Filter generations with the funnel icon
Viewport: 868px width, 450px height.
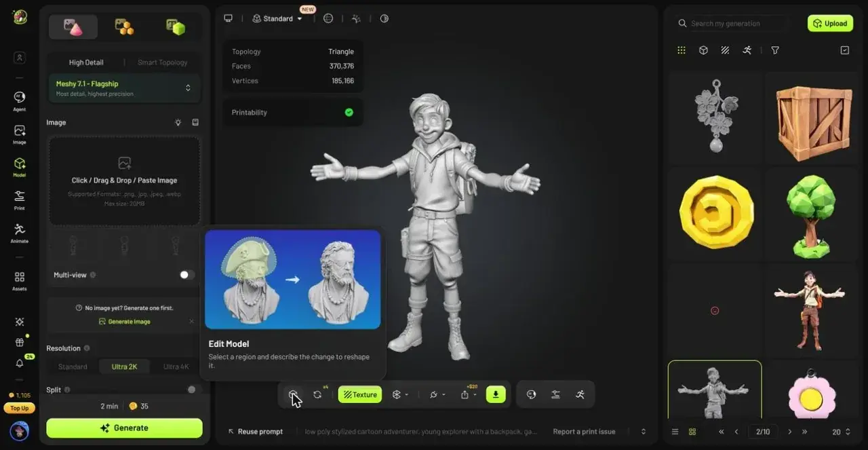pos(775,50)
